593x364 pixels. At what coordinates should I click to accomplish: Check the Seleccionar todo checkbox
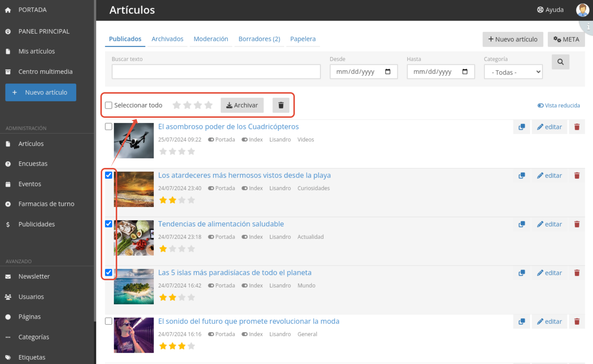pyautogui.click(x=108, y=105)
